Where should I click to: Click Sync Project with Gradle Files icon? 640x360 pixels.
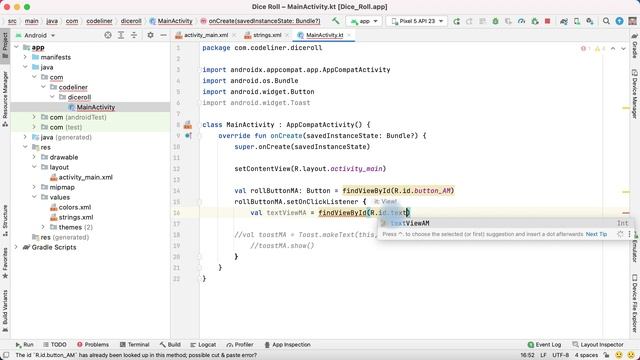click(x=564, y=21)
